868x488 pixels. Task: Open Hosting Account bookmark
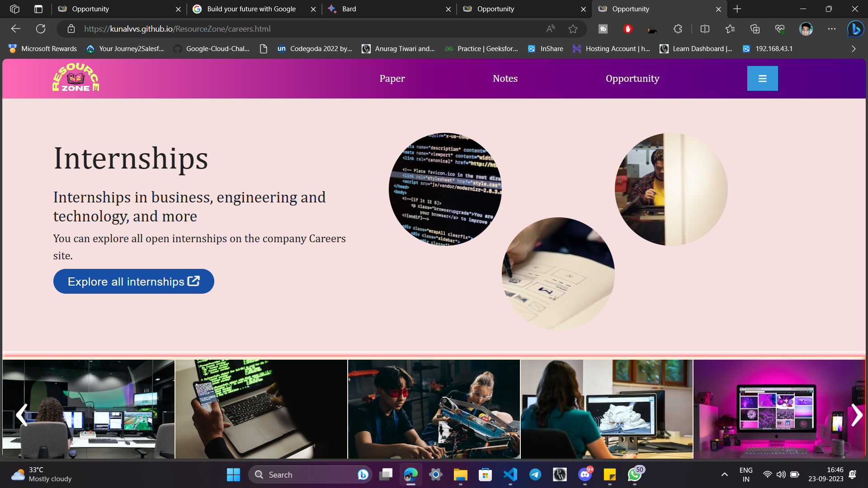tap(611, 49)
